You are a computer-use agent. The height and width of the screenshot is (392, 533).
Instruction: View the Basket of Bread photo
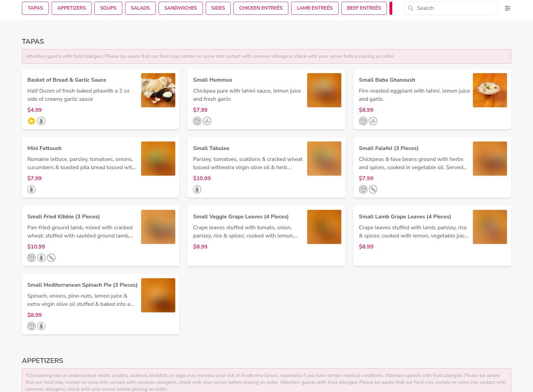[x=158, y=90]
